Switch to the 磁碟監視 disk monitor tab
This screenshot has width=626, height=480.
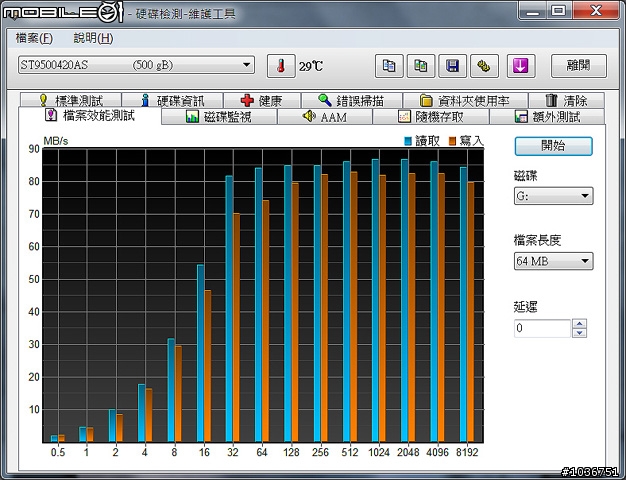[x=219, y=117]
